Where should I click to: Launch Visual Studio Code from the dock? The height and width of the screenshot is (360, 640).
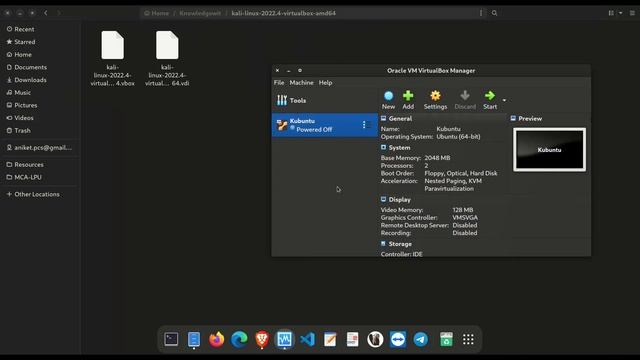(307, 339)
